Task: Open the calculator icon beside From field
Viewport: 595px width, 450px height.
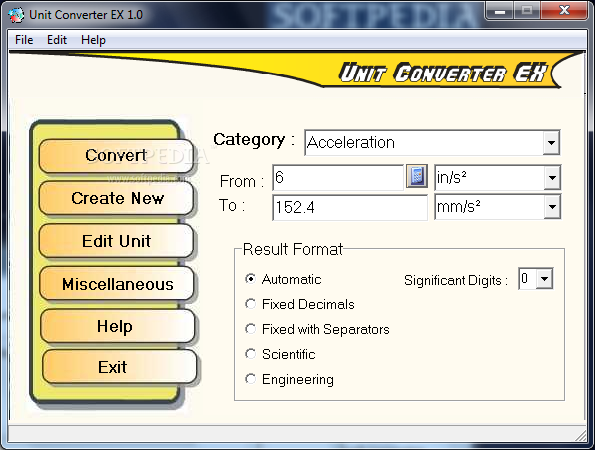Action: tap(417, 176)
